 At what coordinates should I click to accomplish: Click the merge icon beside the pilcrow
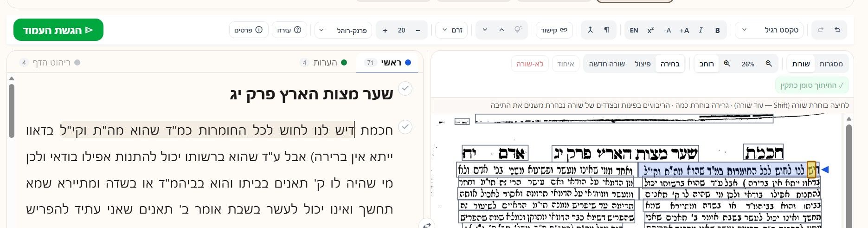590,30
